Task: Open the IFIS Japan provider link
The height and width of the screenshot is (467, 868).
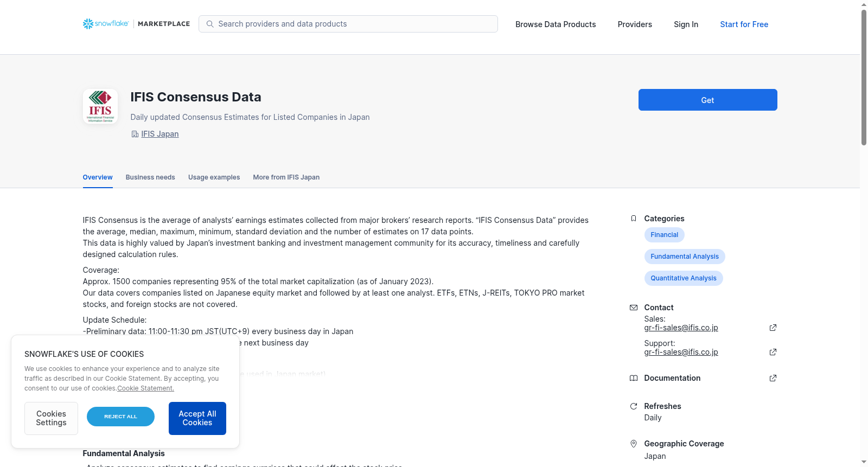Action: click(160, 134)
